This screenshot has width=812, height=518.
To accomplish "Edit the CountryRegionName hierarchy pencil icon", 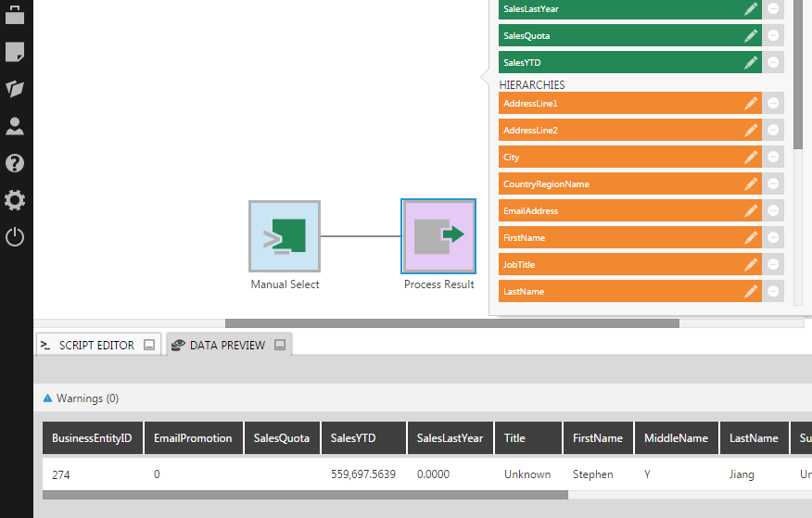I will [x=751, y=183].
